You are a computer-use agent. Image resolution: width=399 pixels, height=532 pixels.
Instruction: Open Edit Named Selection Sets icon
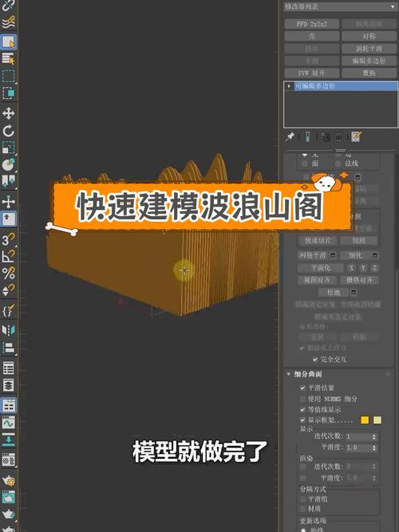pos(9,311)
